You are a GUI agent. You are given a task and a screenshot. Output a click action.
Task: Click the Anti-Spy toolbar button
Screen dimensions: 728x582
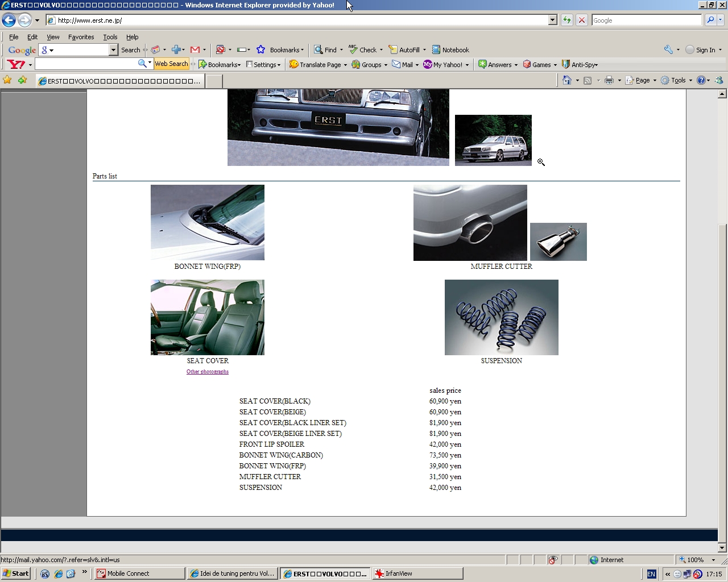[580, 65]
